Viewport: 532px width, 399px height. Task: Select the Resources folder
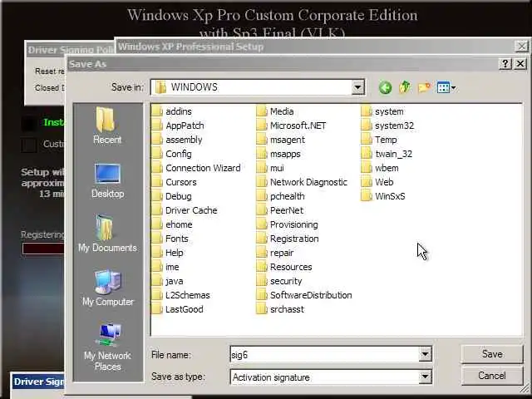(284, 267)
